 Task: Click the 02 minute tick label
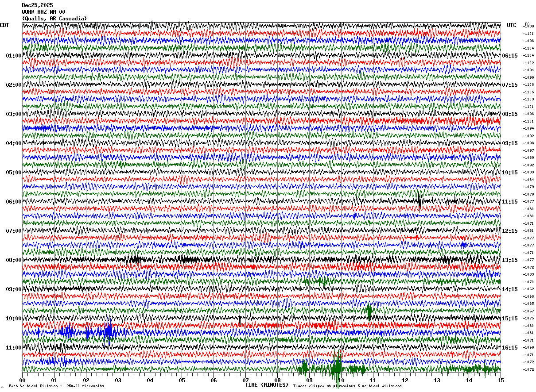[x=86, y=380]
